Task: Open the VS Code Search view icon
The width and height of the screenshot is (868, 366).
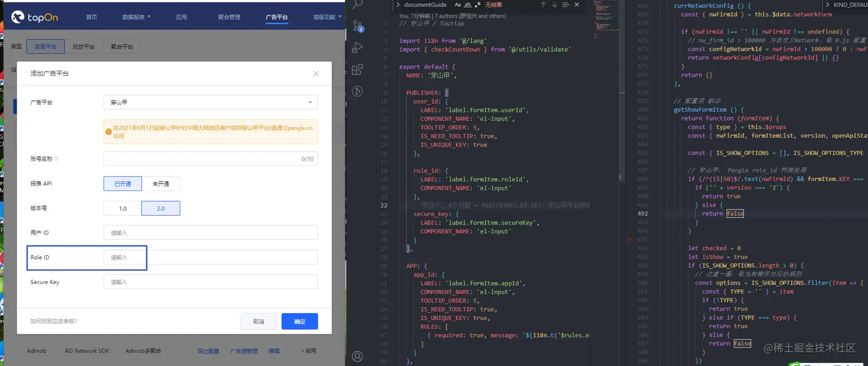Action: click(357, 5)
